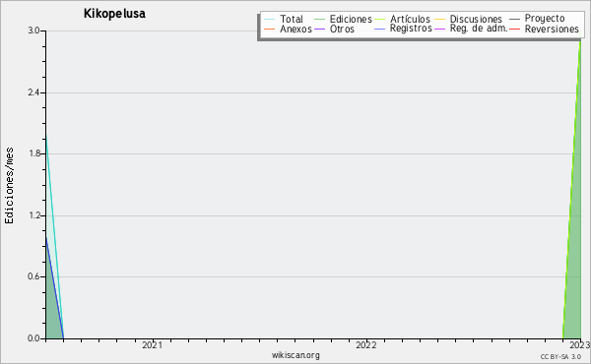This screenshot has height=364, width=591.
Task: Click the red Reversiones line swatch
Action: click(515, 29)
